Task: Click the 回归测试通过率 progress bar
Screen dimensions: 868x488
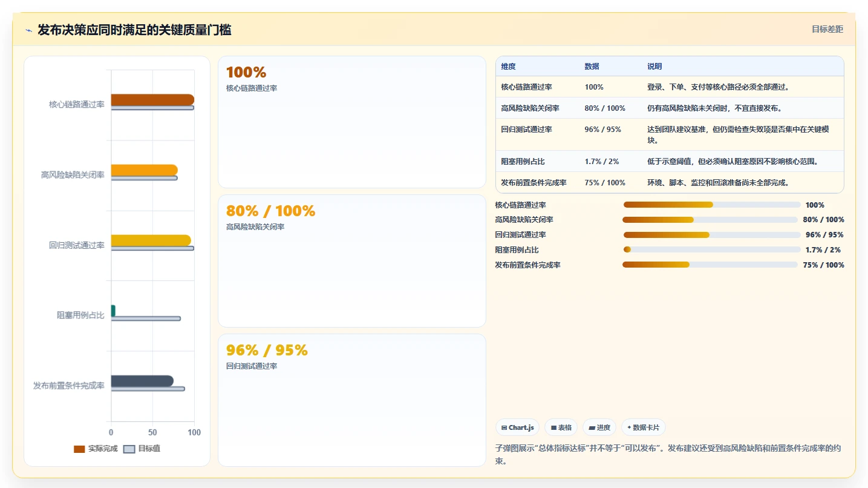Action: point(712,235)
